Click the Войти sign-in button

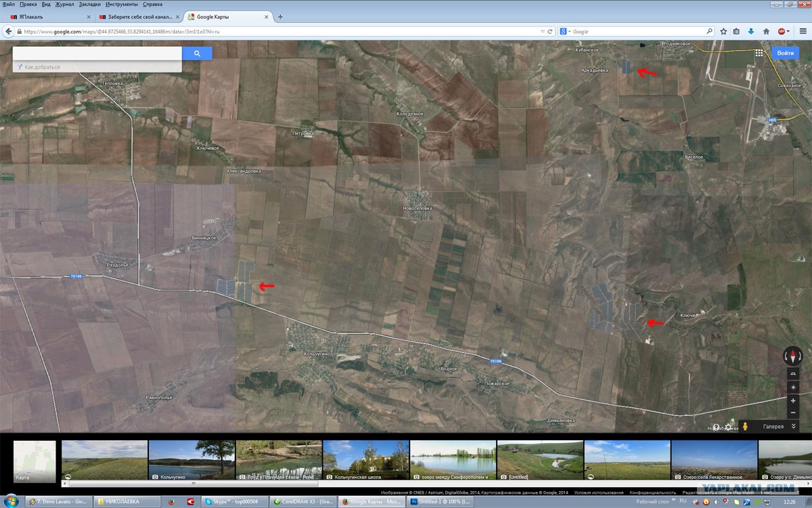click(785, 53)
